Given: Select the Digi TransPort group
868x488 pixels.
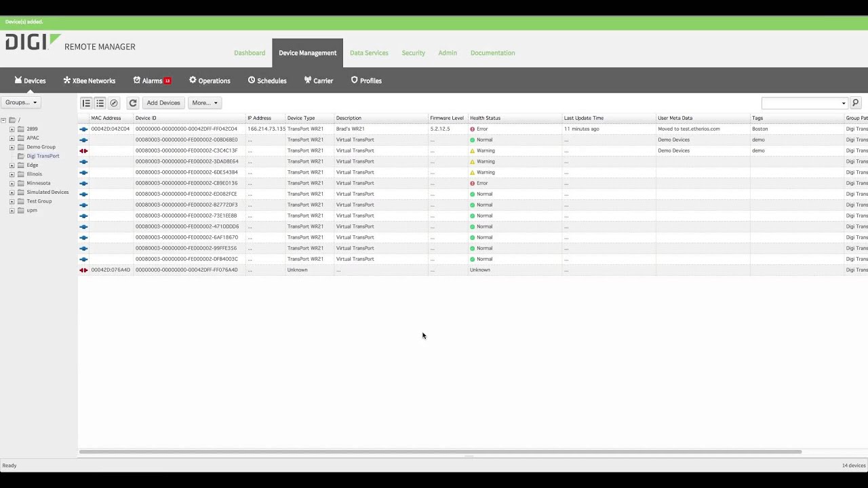Looking at the screenshot, I should click(x=43, y=156).
